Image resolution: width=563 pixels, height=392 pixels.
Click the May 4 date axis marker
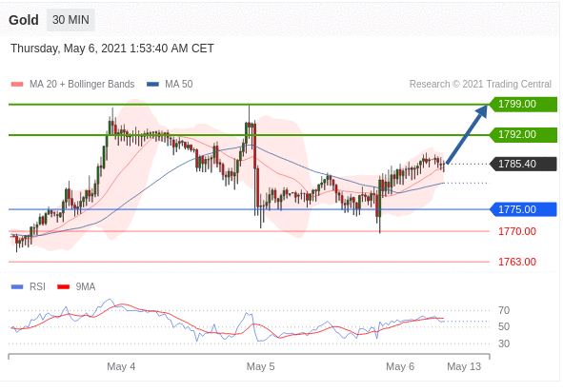pyautogui.click(x=121, y=366)
